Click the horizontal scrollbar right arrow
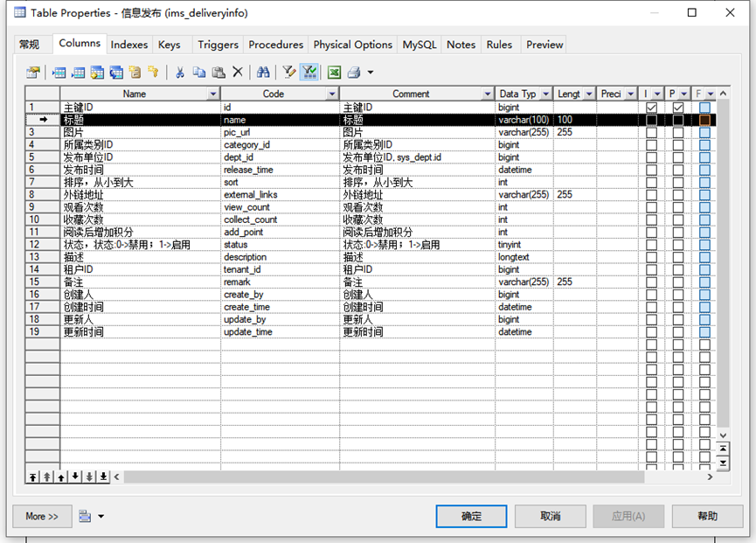Screen dimensions: 756x543 (710, 477)
